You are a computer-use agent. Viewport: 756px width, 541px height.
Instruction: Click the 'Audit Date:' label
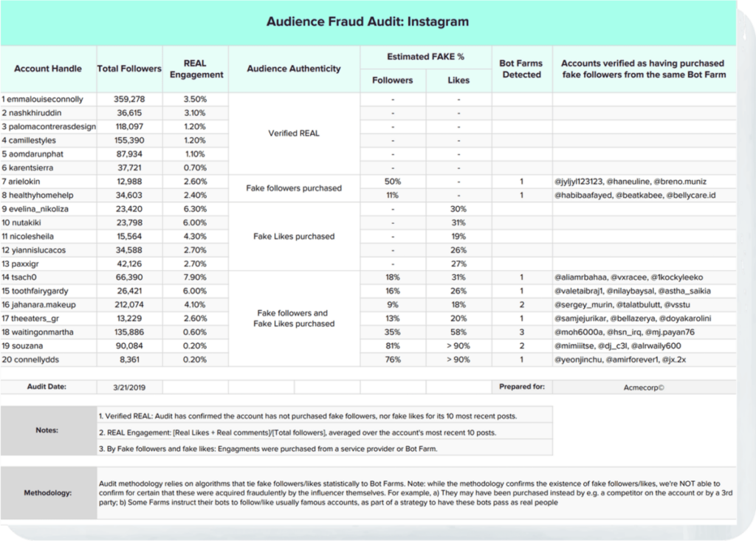click(x=48, y=387)
